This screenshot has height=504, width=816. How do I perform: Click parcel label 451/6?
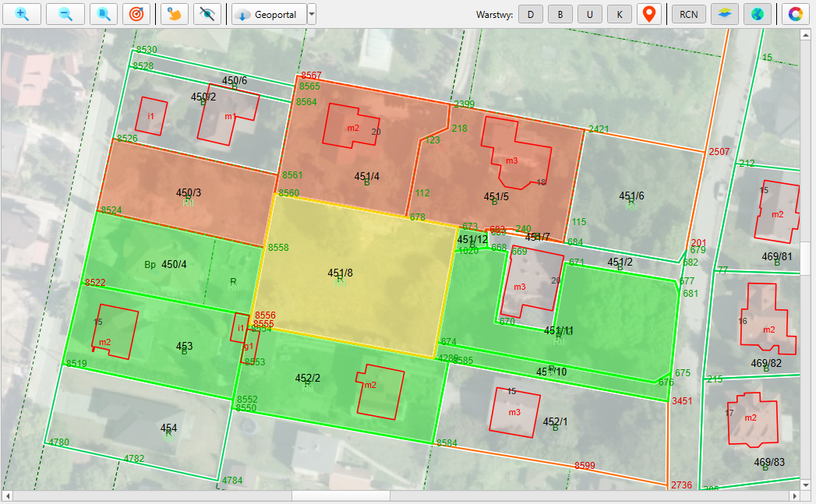(x=632, y=196)
